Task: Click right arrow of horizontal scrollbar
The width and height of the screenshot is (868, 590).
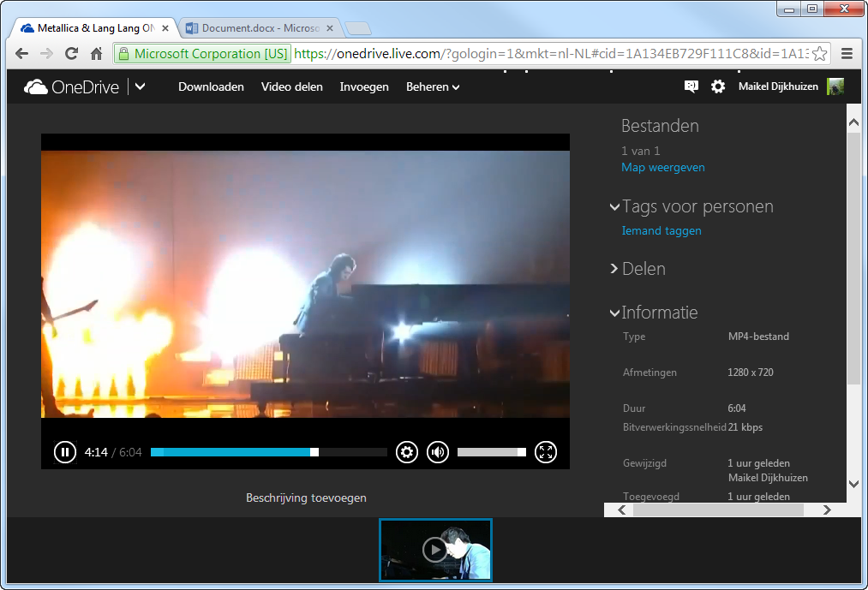Action: tap(827, 510)
